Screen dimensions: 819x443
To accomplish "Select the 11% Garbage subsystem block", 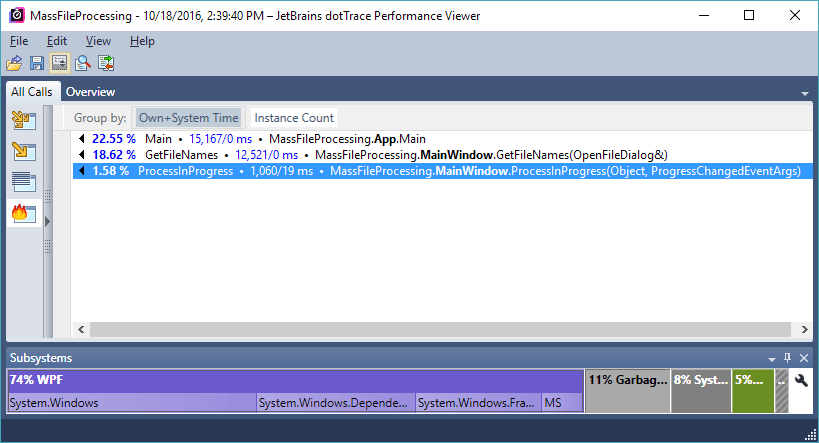I will [x=627, y=391].
